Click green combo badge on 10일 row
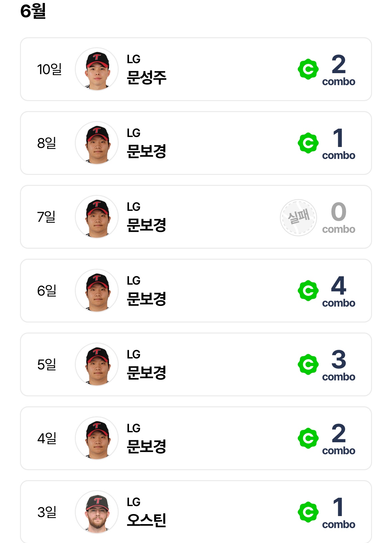Screen dimensions: 392x543 pos(308,69)
